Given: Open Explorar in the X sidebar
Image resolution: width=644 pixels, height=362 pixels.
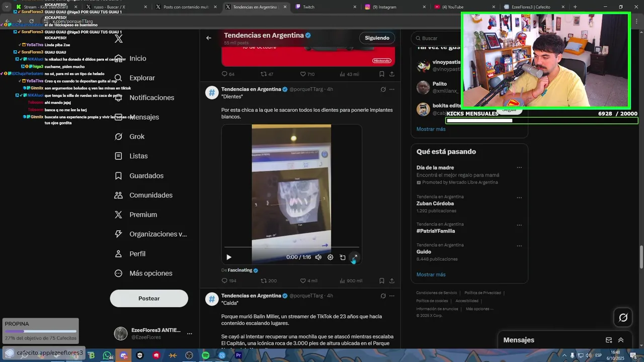Looking at the screenshot, I should tap(135, 78).
